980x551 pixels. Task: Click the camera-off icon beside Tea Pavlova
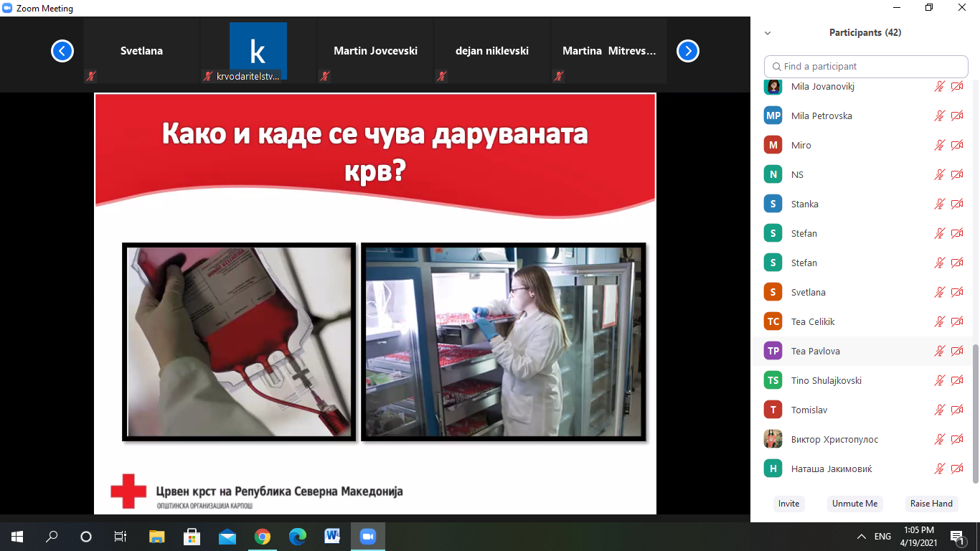coord(957,352)
